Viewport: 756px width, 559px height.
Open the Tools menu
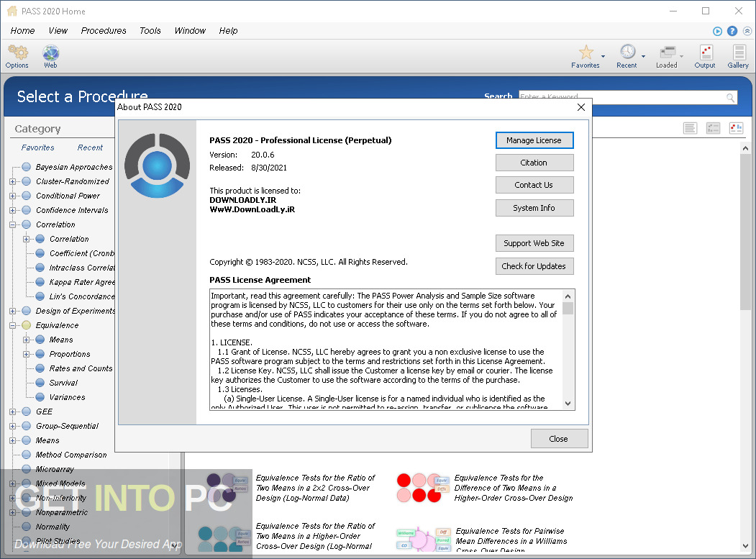[150, 31]
